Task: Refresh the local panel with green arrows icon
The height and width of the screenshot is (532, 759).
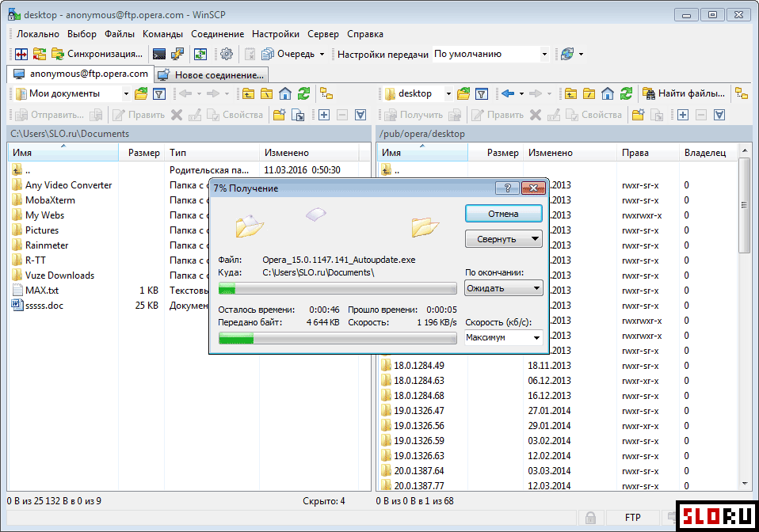Action: [303, 94]
